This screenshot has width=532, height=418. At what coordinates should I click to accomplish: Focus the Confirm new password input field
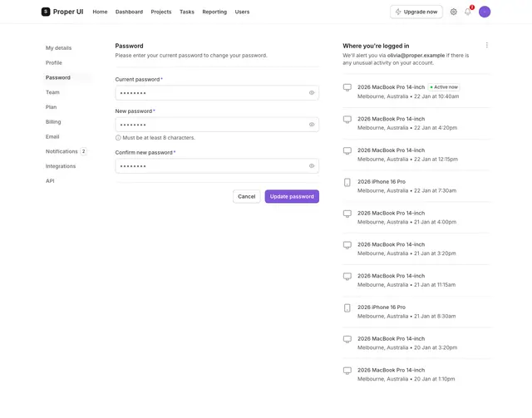[217, 166]
